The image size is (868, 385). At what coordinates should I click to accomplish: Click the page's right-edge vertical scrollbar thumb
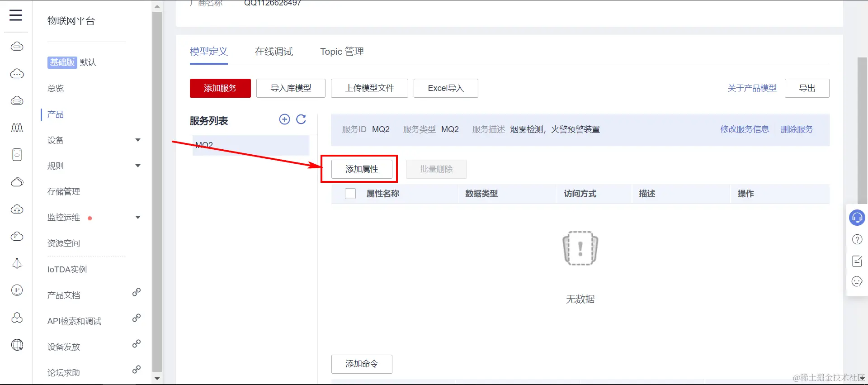[862, 130]
